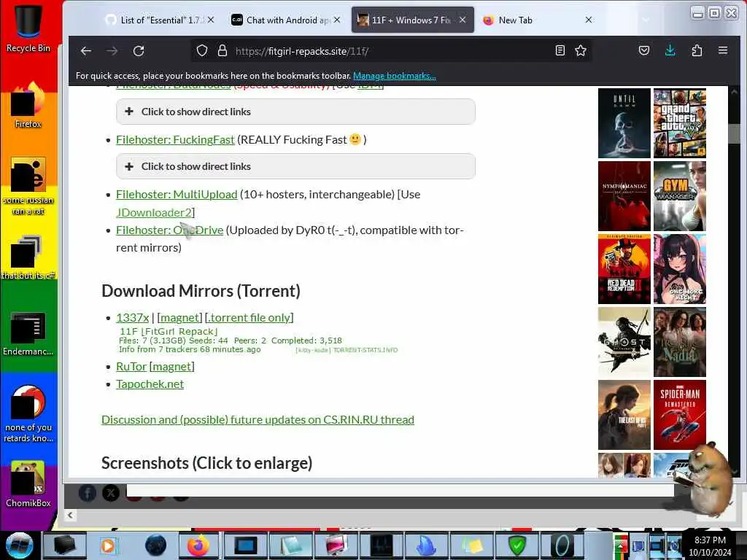This screenshot has height=560, width=747.
Task: Open the Until Dawn game thumbnail
Action: click(624, 122)
